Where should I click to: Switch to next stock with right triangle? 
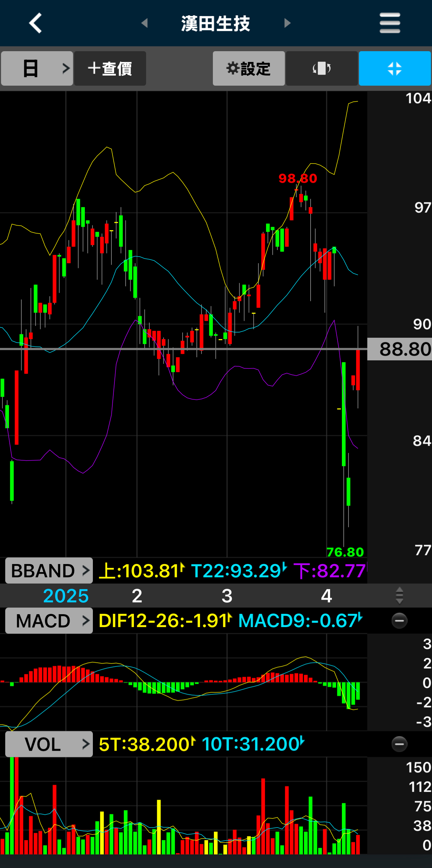287,23
